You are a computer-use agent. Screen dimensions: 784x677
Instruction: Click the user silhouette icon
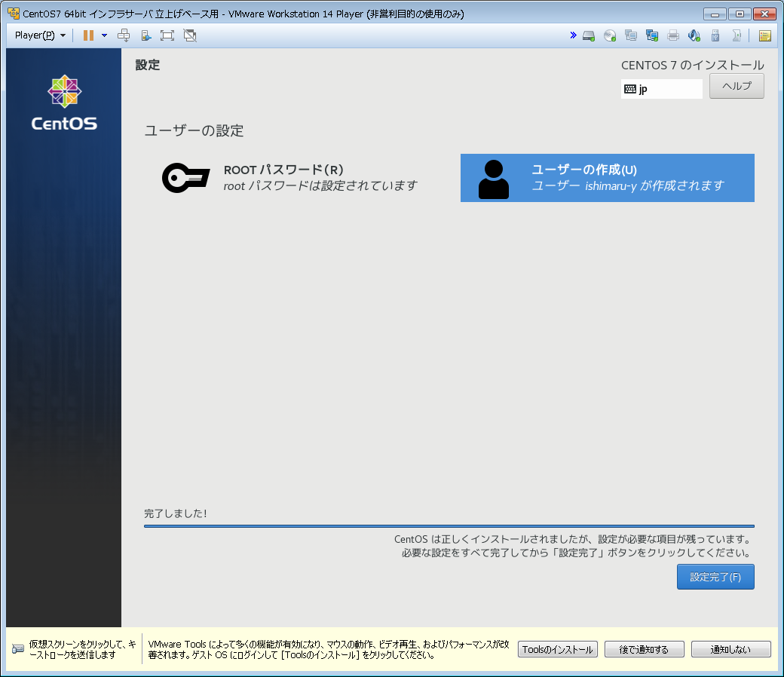[494, 179]
